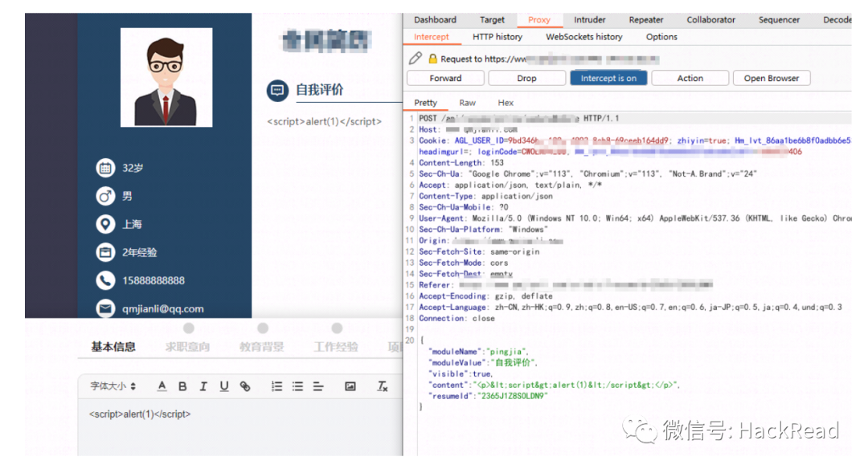Image resolution: width=868 pixels, height=469 pixels.
Task: Apply unordered bullet list formatting
Action: pyautogui.click(x=298, y=386)
